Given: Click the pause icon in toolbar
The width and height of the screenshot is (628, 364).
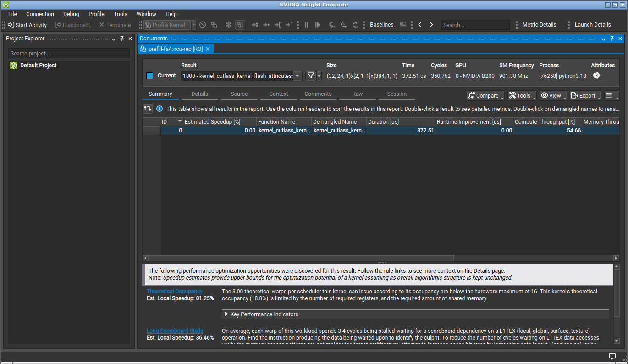Looking at the screenshot, I should coord(306,25).
